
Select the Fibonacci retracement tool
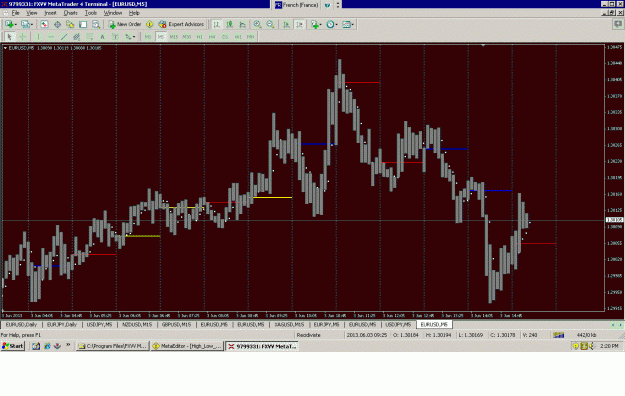[90, 37]
